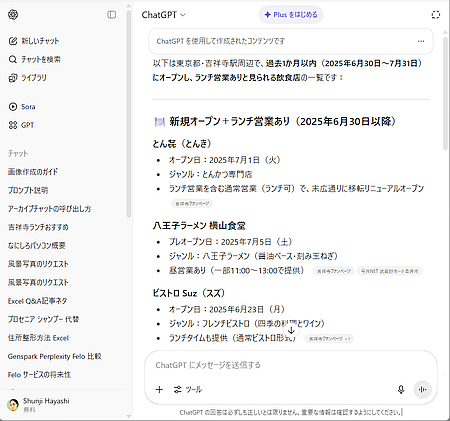The image size is (450, 421).
Task: Open chat 住所整形方法 Excel
Action: tap(38, 338)
